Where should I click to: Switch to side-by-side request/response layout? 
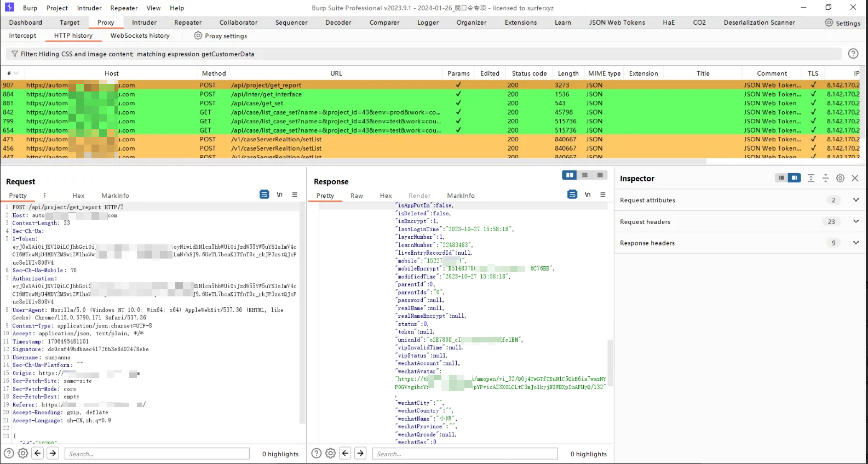point(570,175)
